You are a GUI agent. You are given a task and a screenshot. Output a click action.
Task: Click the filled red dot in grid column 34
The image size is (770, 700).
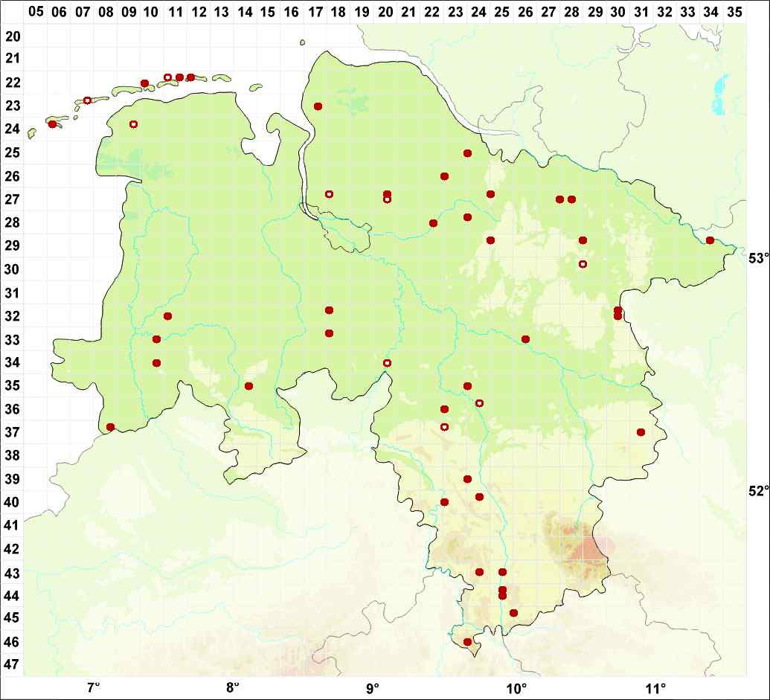pyautogui.click(x=710, y=240)
